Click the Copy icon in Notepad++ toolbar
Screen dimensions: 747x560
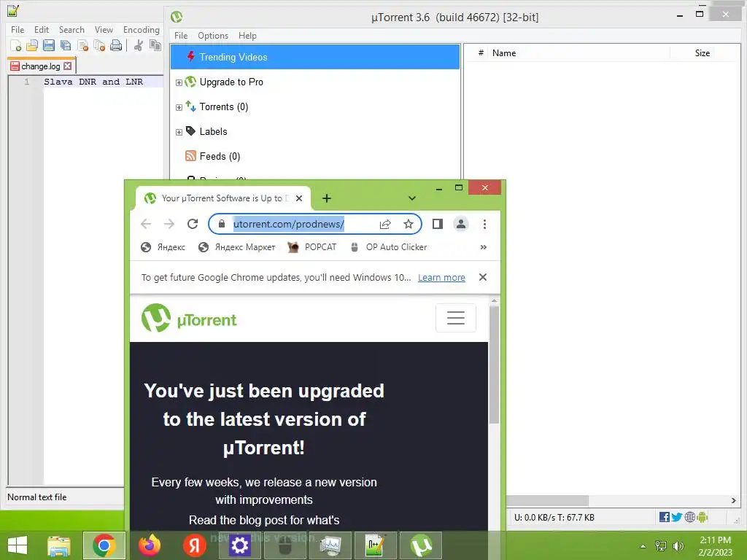pos(155,46)
